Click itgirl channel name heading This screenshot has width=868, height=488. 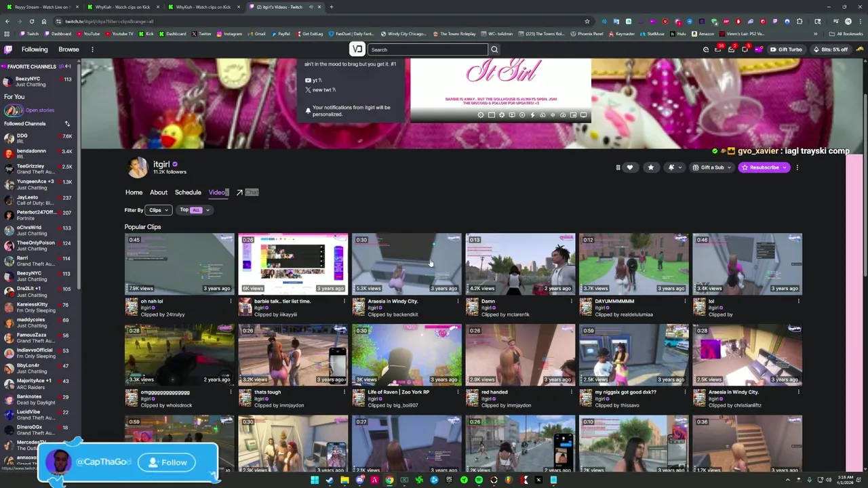tap(161, 164)
